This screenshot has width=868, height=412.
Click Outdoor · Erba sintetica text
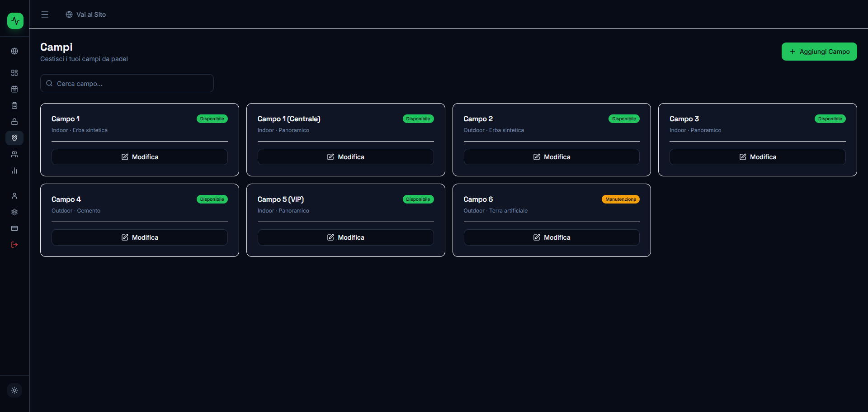coord(494,130)
